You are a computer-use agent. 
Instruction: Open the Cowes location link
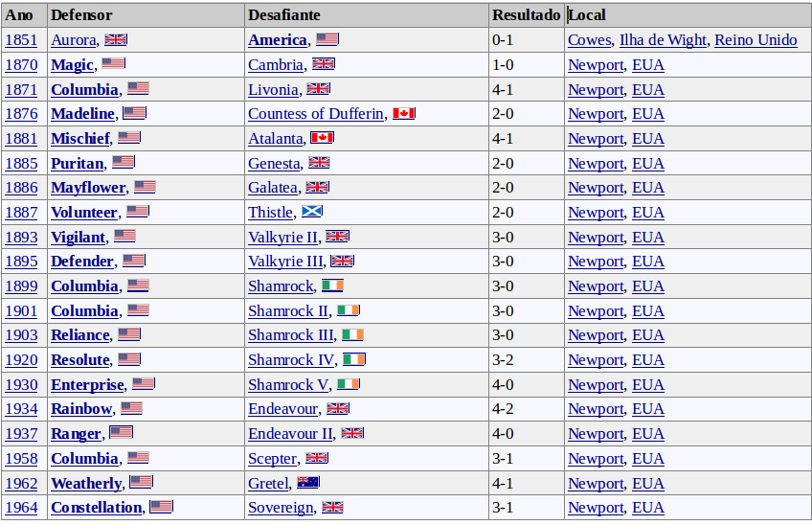[x=589, y=40]
